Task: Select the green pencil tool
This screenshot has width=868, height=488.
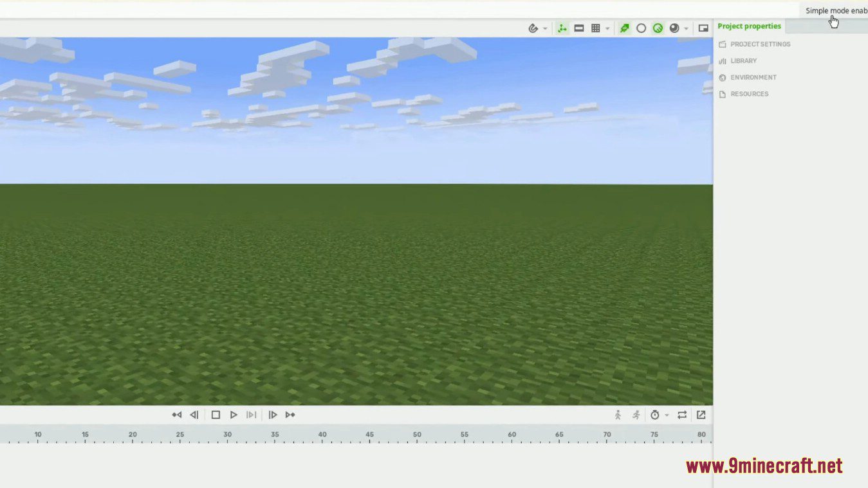Action: [x=624, y=28]
